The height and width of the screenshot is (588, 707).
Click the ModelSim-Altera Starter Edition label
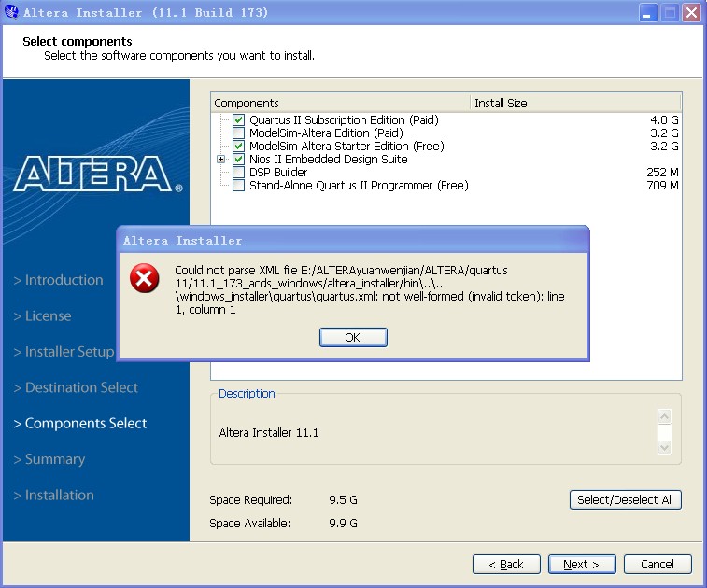[346, 146]
